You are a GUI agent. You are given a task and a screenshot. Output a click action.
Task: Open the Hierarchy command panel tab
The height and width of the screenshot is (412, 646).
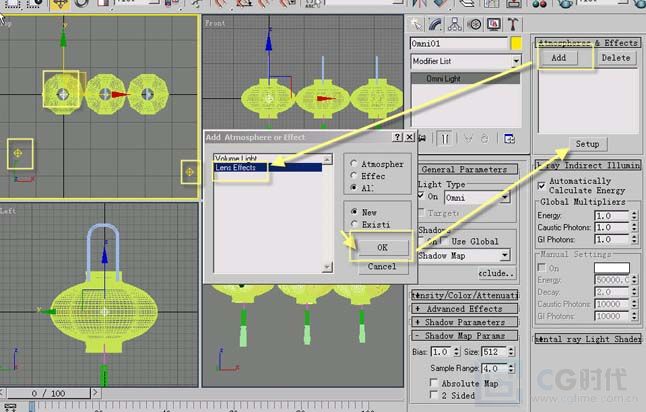pyautogui.click(x=455, y=24)
